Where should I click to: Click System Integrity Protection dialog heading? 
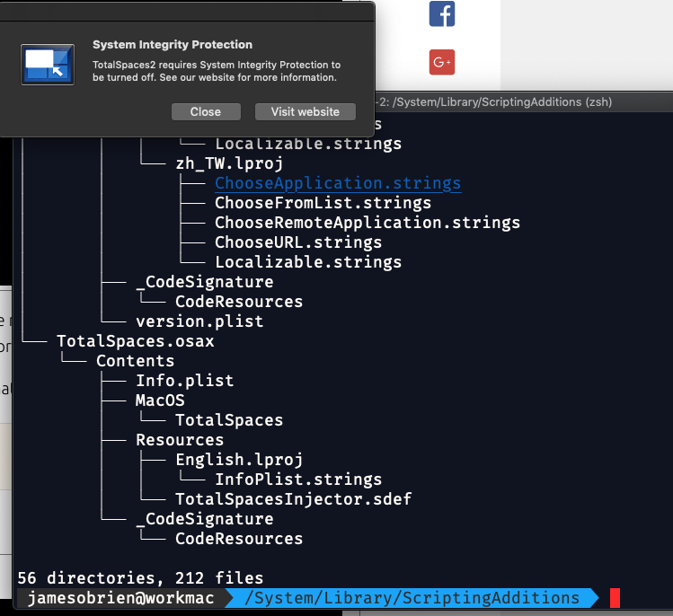pos(173,45)
